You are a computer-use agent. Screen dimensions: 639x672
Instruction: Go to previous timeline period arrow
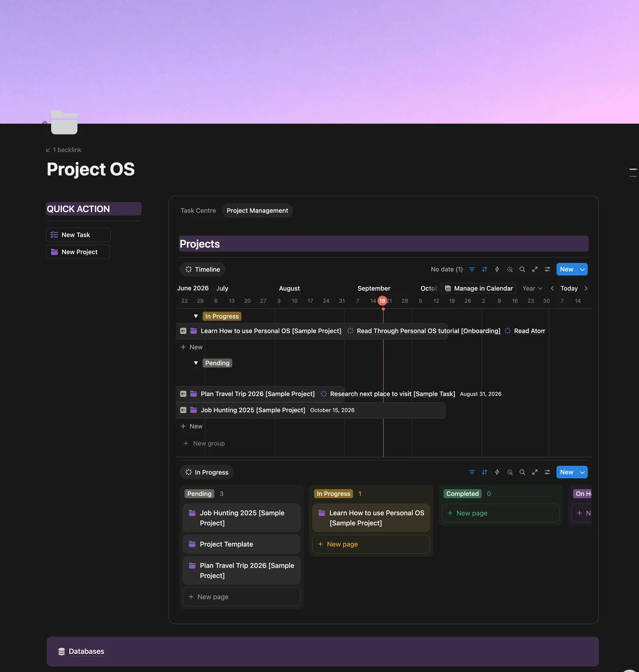(552, 288)
